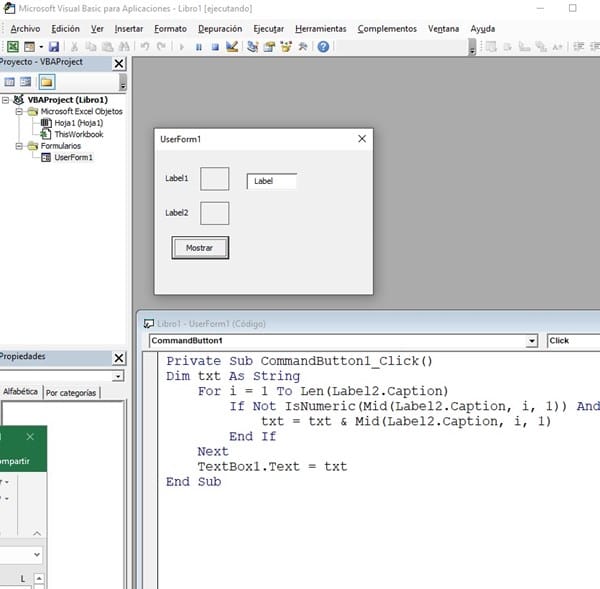
Task: Click the Save icon in toolbar
Action: click(53, 47)
